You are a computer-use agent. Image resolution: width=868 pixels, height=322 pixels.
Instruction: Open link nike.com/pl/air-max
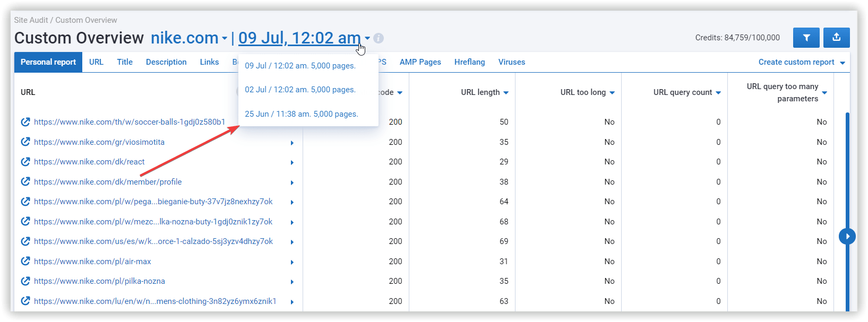coord(92,262)
